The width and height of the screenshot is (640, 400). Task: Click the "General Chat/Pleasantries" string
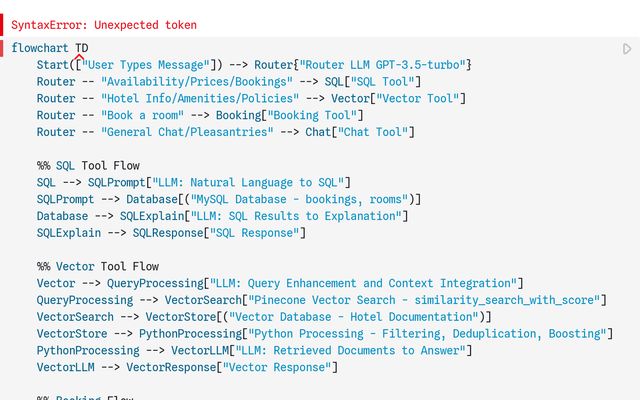coord(187,132)
